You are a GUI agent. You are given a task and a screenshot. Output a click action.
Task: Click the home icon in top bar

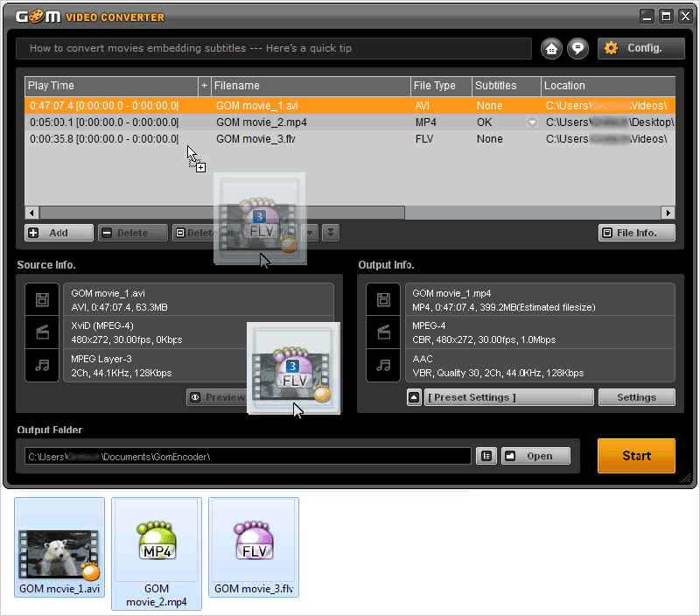click(x=551, y=49)
